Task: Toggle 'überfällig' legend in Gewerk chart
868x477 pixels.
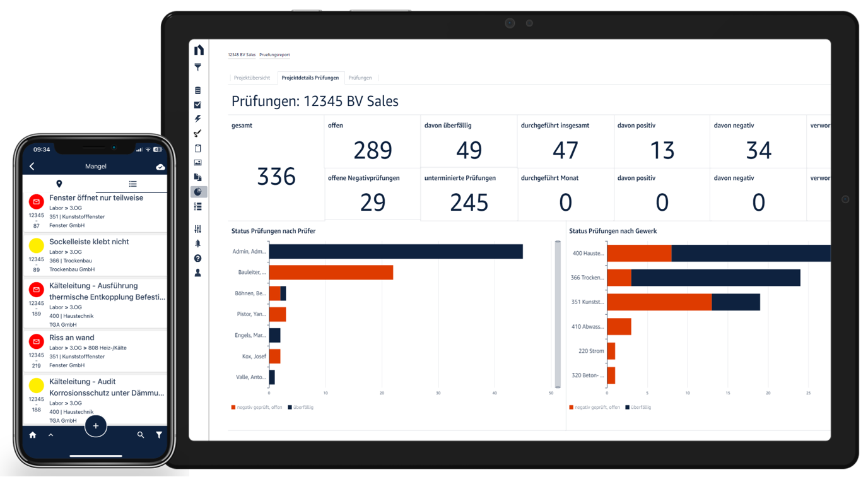Action: pyautogui.click(x=638, y=408)
